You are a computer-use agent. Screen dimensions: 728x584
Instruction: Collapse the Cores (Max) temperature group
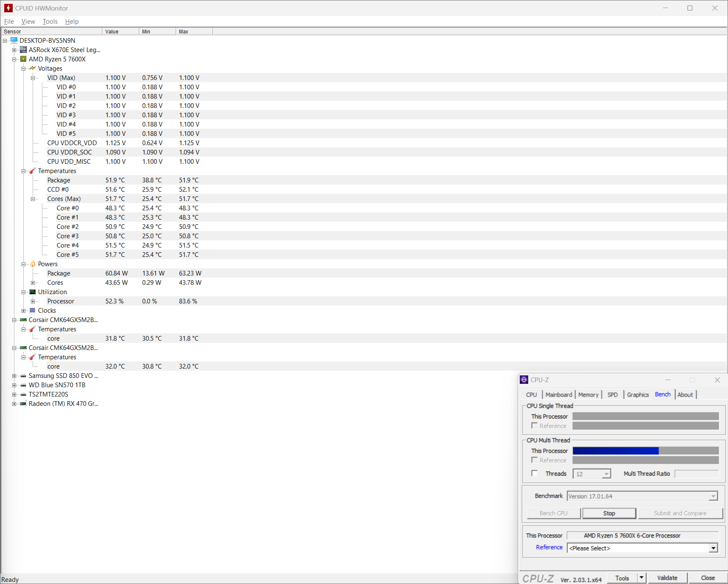(x=33, y=199)
